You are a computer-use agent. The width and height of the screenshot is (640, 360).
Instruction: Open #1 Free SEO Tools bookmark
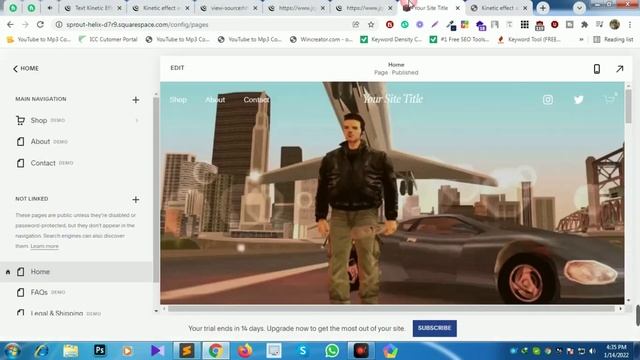click(460, 39)
